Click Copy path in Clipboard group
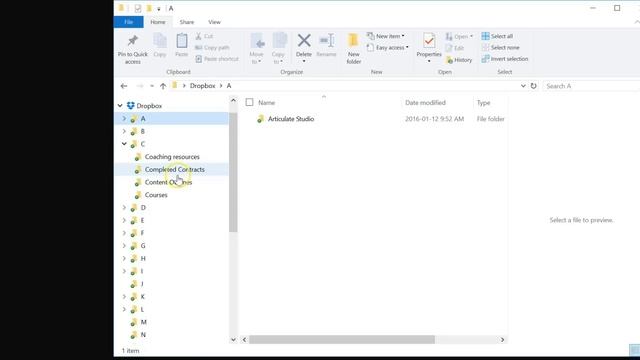640x360 pixels. click(212, 48)
